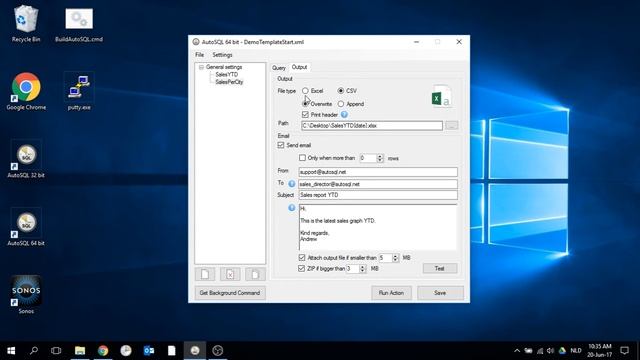Viewport: 640px width, 360px height.
Task: Click the browse path ellipsis button
Action: tap(451, 125)
